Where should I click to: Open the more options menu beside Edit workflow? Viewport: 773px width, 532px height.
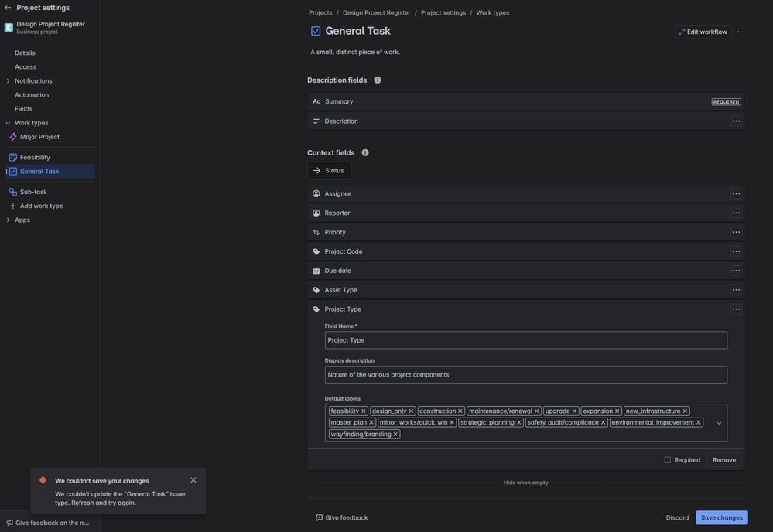[x=741, y=32]
